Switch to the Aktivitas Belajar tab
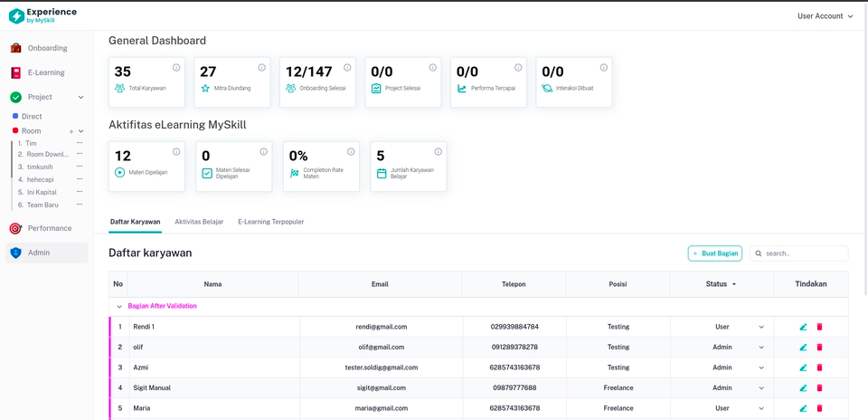 tap(199, 222)
